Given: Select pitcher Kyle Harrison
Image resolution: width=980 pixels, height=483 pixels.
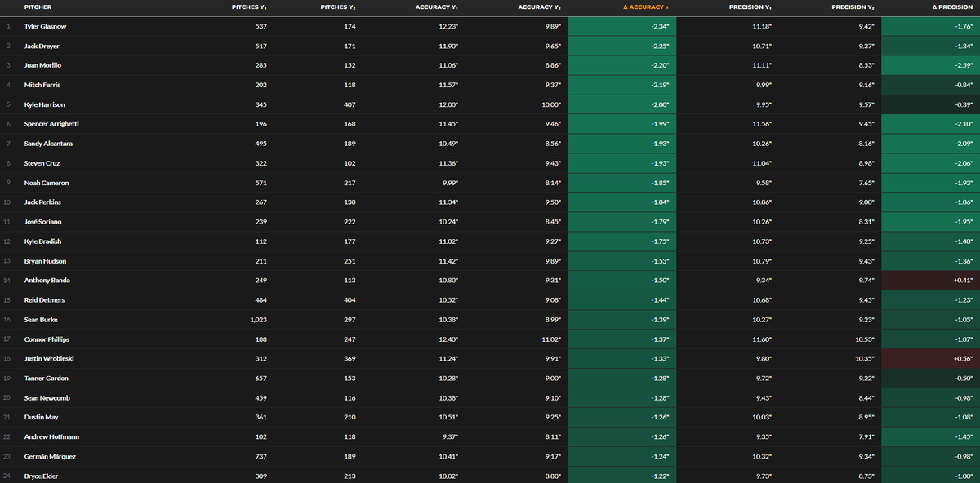Looking at the screenshot, I should tap(44, 104).
